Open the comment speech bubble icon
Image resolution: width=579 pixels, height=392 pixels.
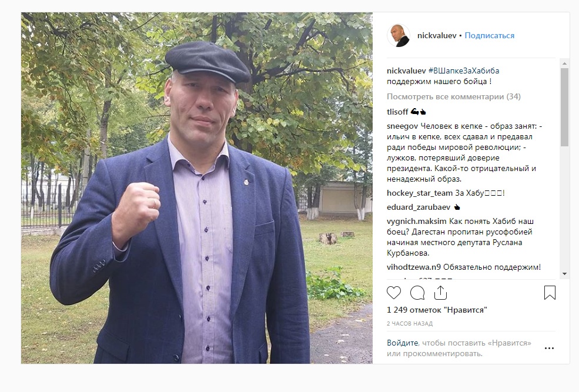tap(417, 293)
